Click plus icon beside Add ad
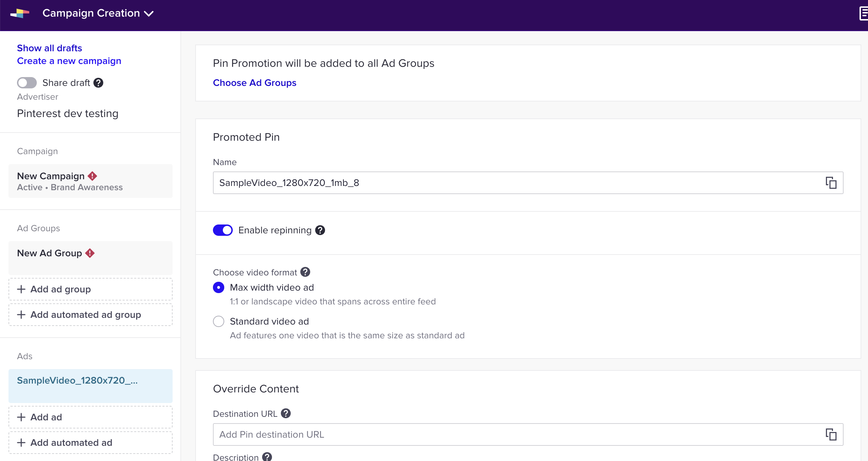The width and height of the screenshot is (868, 461). pos(21,417)
